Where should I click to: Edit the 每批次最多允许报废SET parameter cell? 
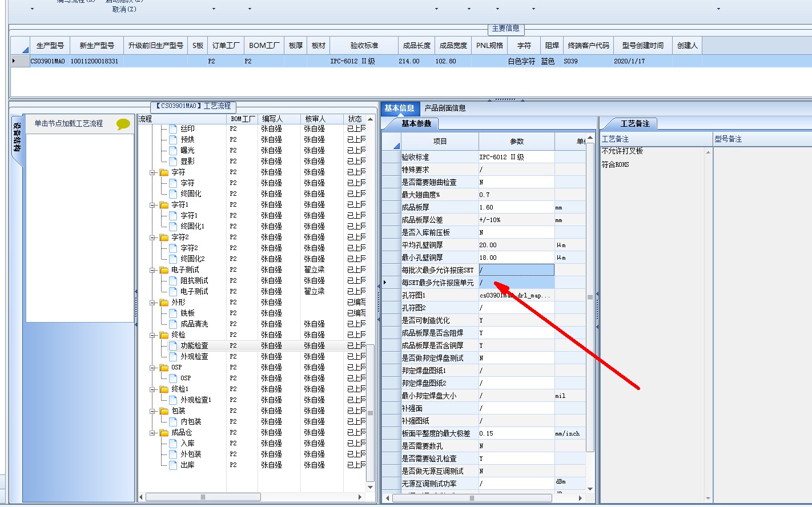pyautogui.click(x=516, y=270)
